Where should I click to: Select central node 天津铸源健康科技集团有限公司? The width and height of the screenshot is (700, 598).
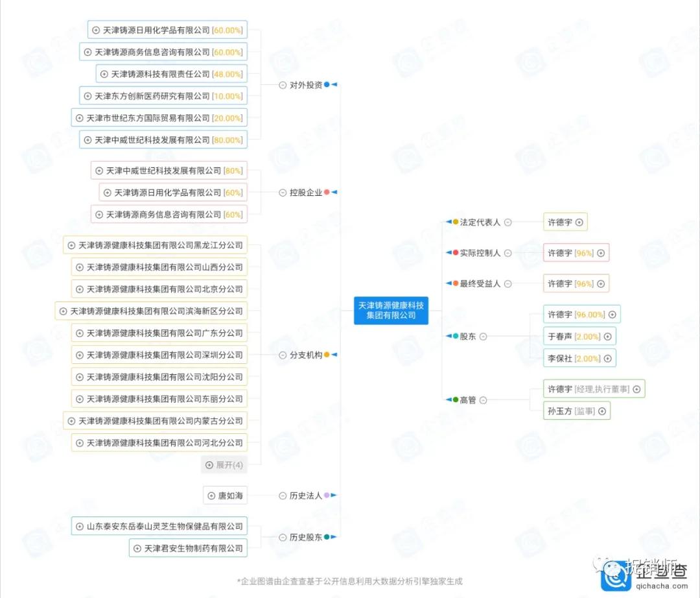click(391, 310)
